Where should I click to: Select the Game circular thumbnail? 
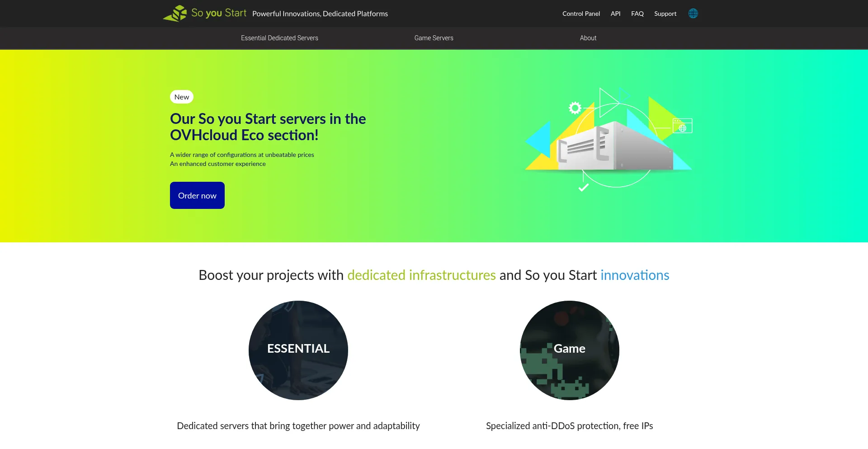[x=570, y=350]
